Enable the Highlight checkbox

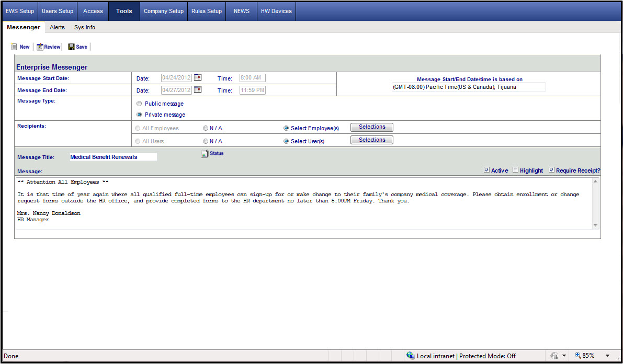[x=516, y=170]
